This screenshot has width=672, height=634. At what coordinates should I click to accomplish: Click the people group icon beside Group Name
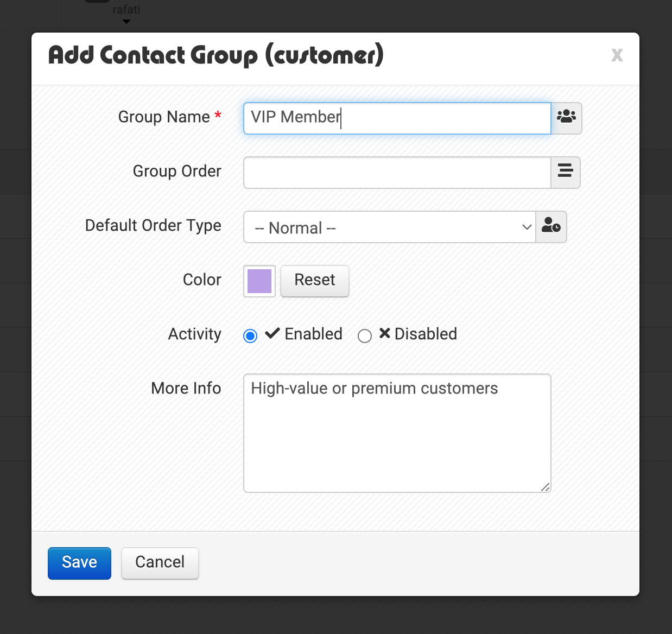click(x=566, y=116)
